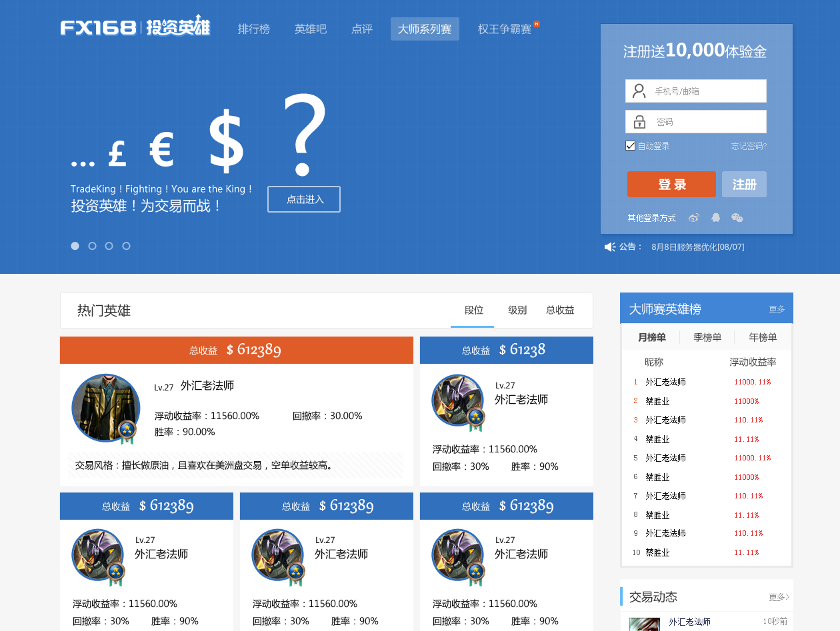
Task: Switch to the 季榜单 leaderboard tab
Action: (706, 337)
